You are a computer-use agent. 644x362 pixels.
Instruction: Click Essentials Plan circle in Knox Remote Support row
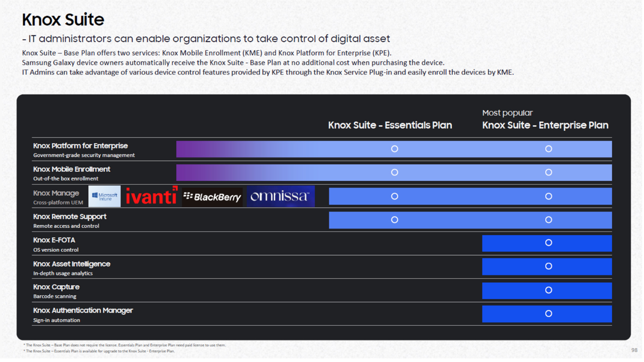394,220
